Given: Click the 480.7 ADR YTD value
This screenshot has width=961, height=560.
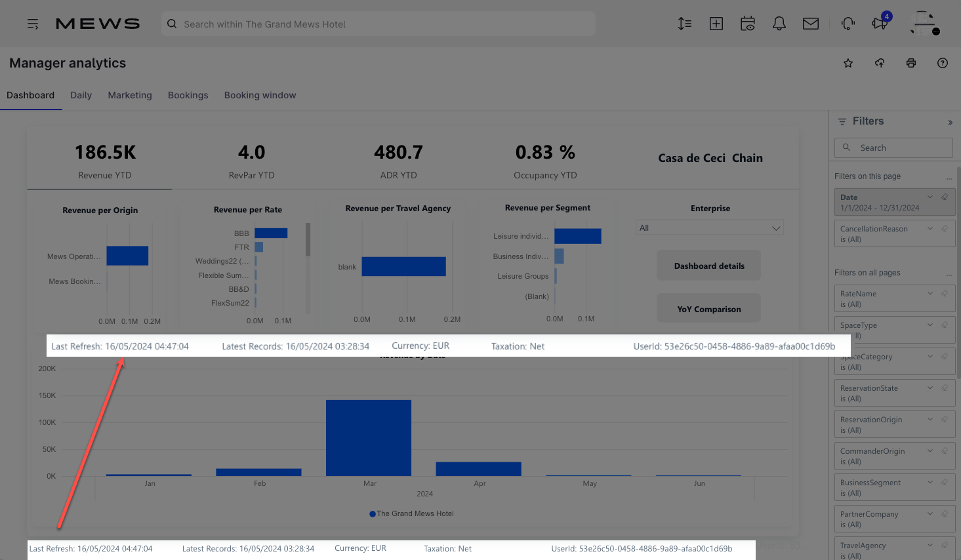Looking at the screenshot, I should 399,153.
